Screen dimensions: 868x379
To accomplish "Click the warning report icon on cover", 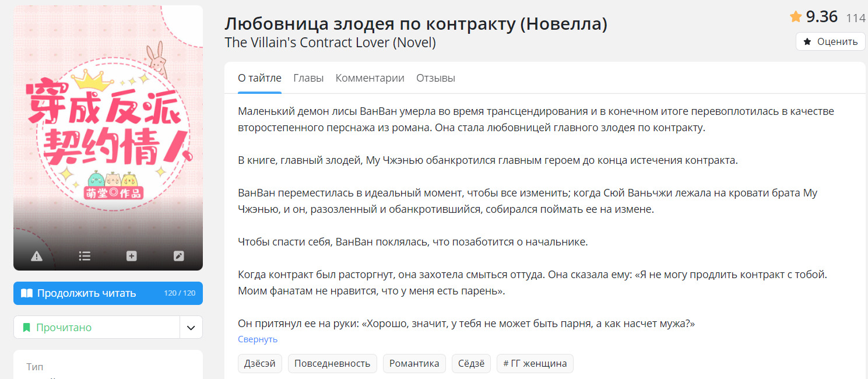I will pos(36,256).
